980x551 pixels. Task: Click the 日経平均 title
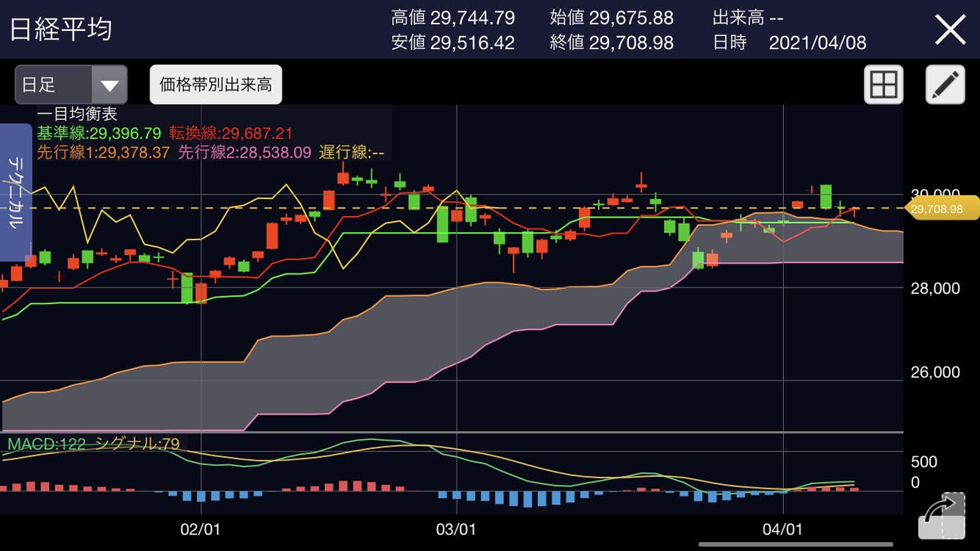pos(61,29)
